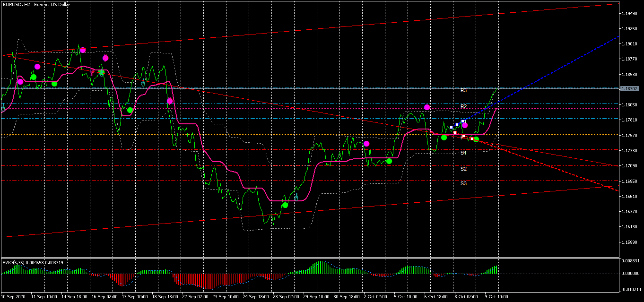The image size is (644, 302).
Task: Click the EWO oscillator histogram
Action: [x=249, y=275]
